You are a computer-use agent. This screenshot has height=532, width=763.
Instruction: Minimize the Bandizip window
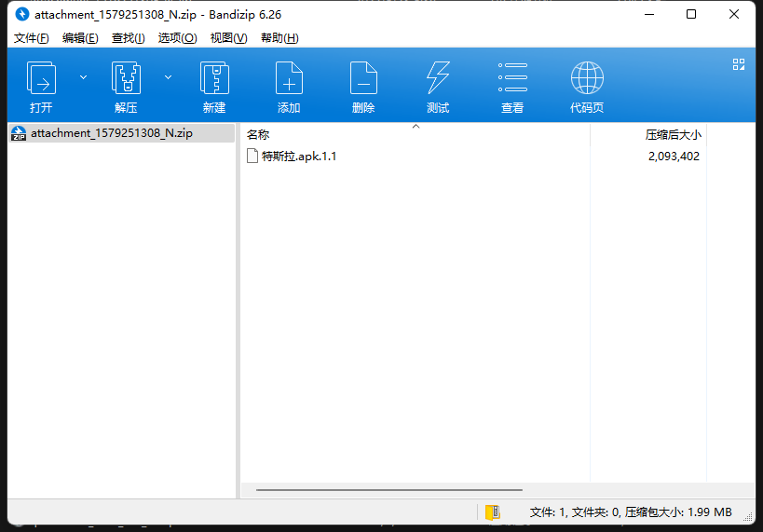649,14
